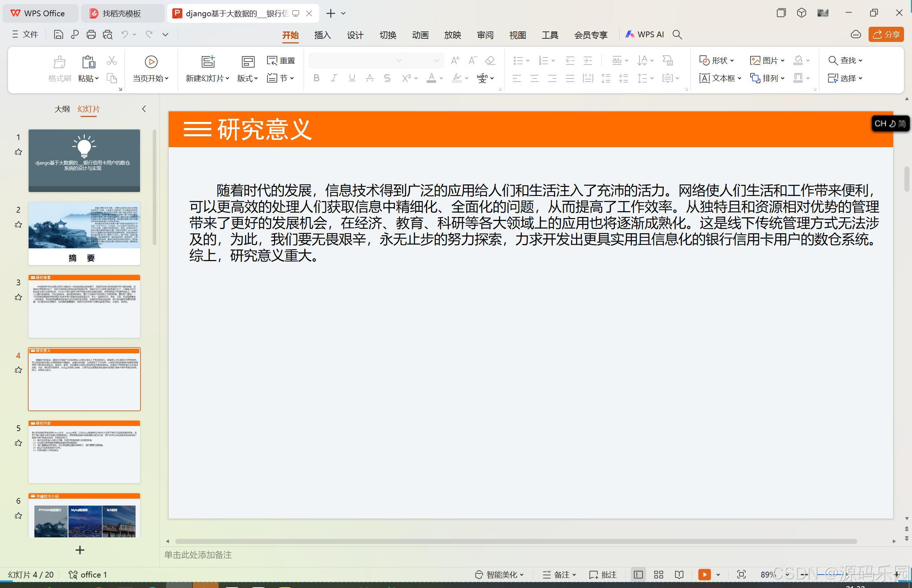Add a new slide with the + button
Viewport: 912px width, 588px height.
point(80,550)
